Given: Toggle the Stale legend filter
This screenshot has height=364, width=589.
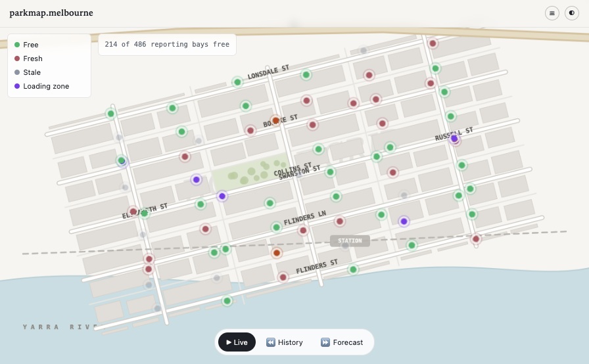Looking at the screenshot, I should click(x=28, y=72).
